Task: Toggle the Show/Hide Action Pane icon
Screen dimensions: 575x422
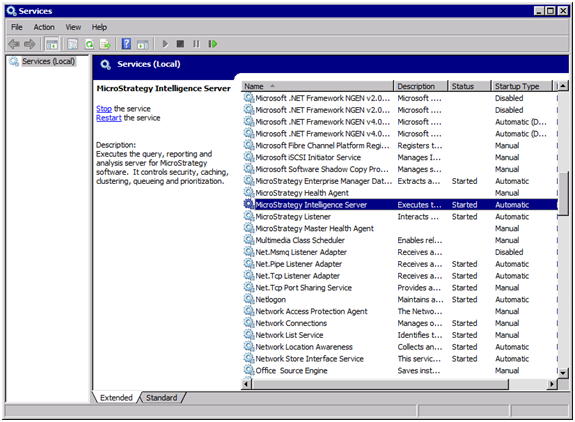Action: pos(143,45)
